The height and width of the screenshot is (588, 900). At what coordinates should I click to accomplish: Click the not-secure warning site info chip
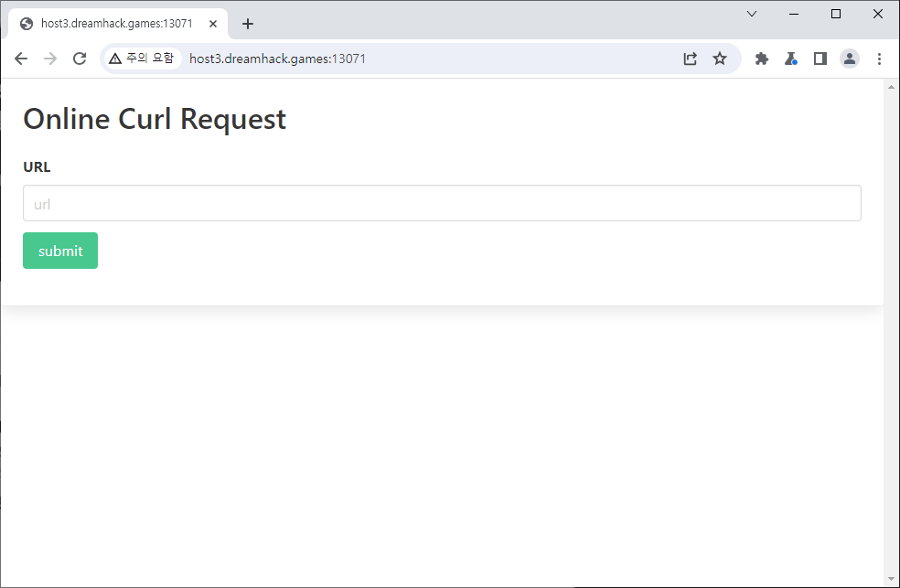(142, 59)
